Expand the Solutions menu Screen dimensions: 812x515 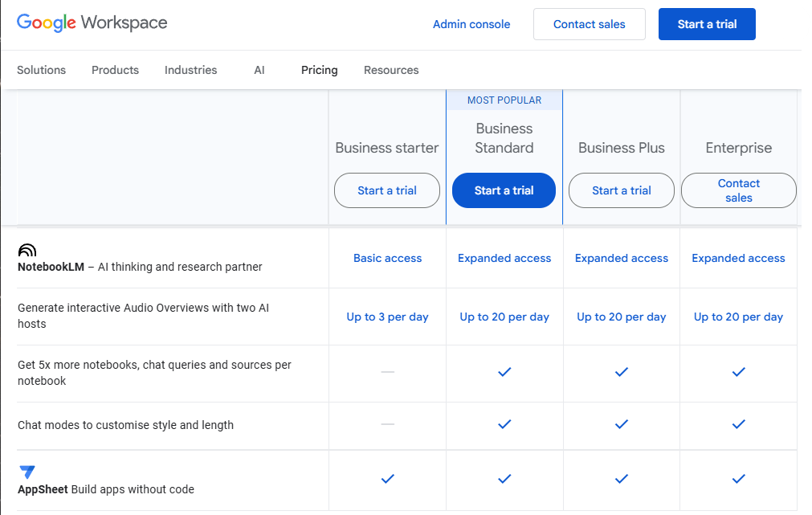point(41,70)
